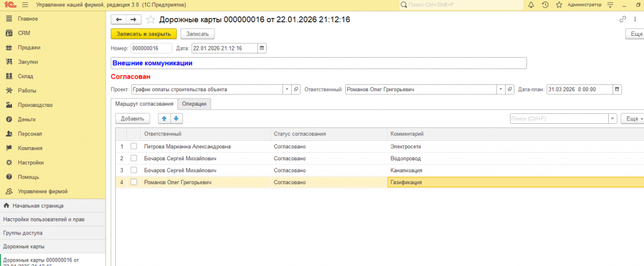
Task: Clear the table search field X
Action: [613, 119]
